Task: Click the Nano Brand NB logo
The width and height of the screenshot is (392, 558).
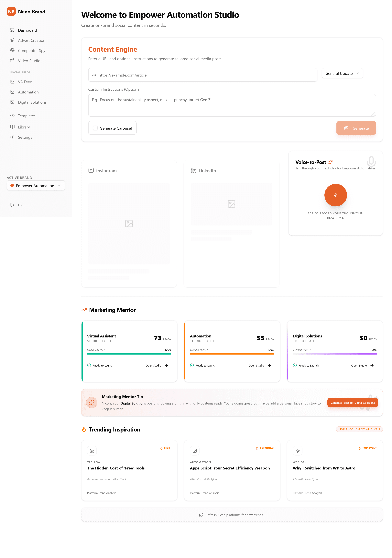Action: [11, 11]
